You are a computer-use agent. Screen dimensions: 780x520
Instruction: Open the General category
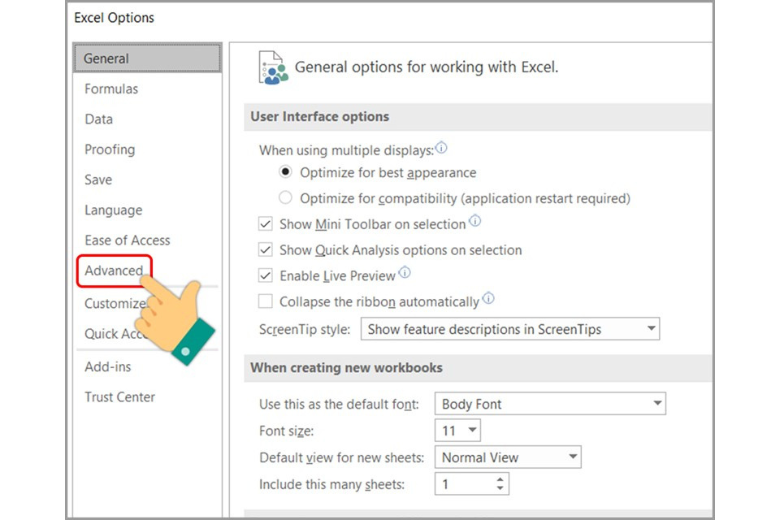[147, 58]
